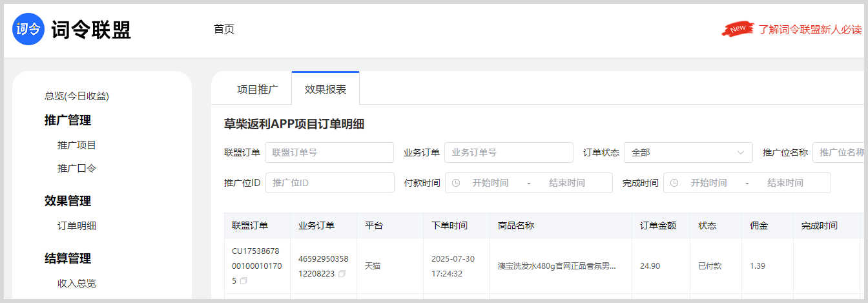Open 总览(今日收益) in the sidebar

[77, 96]
